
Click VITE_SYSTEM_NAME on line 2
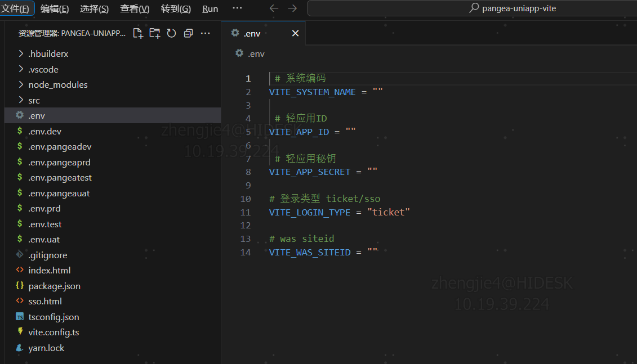312,92
